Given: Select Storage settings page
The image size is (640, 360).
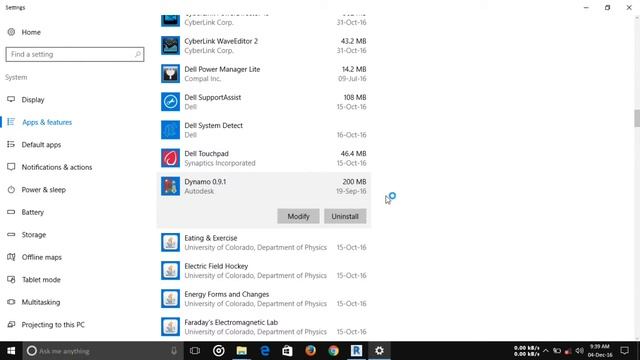Looking at the screenshot, I should (34, 235).
